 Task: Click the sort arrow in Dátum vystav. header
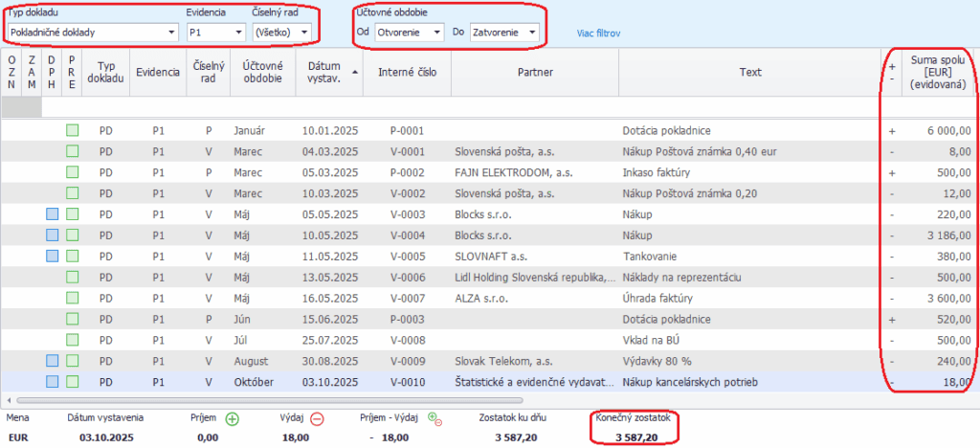click(x=356, y=72)
